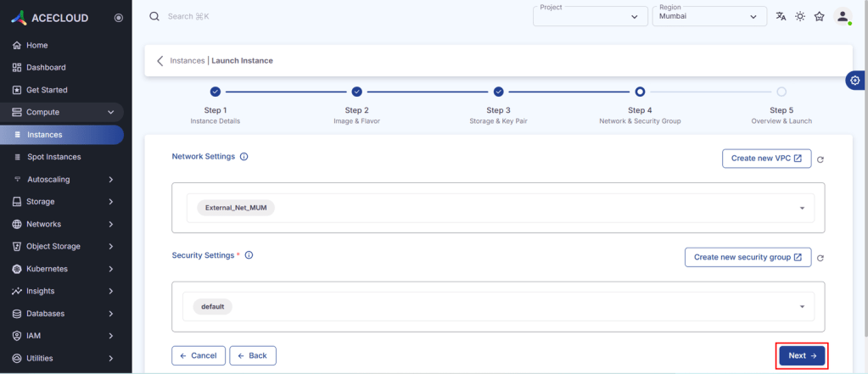Open the Region Mumbai dropdown

coord(708,16)
